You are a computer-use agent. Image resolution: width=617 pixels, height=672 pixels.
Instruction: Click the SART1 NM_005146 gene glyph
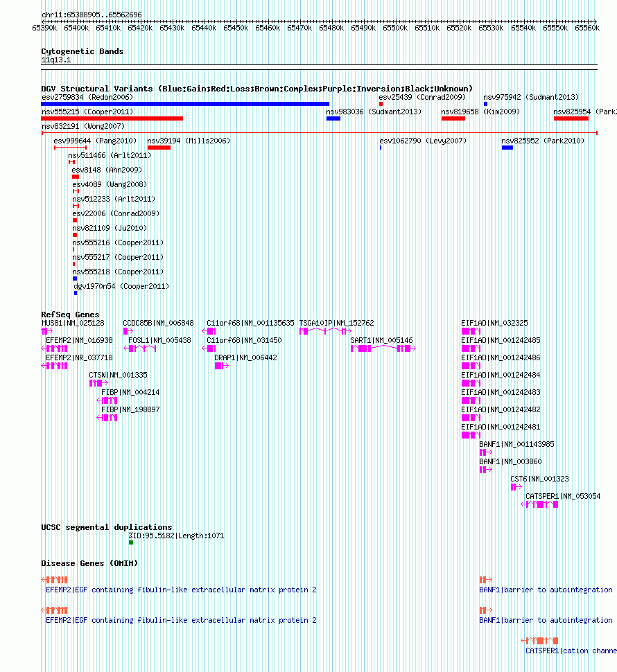click(383, 348)
